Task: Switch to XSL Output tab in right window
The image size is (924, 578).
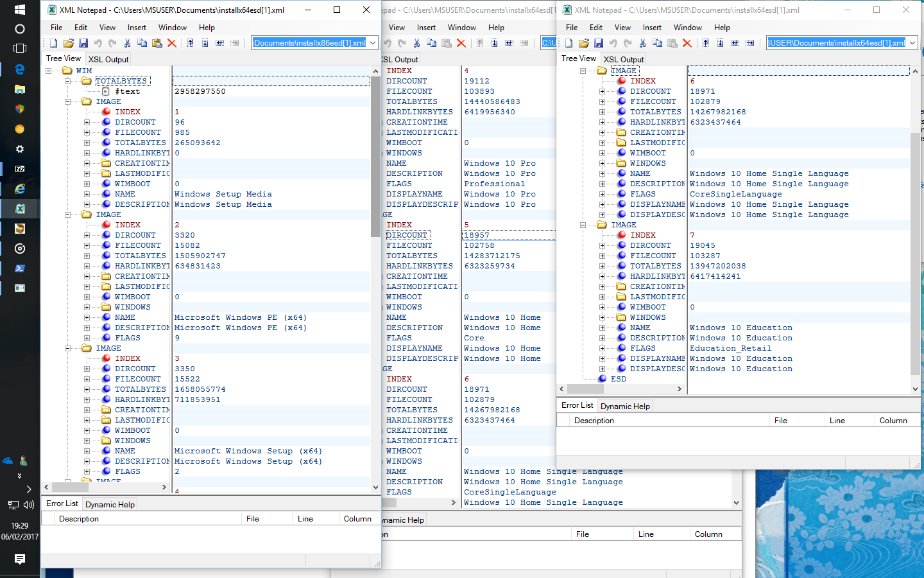Action: [x=624, y=59]
